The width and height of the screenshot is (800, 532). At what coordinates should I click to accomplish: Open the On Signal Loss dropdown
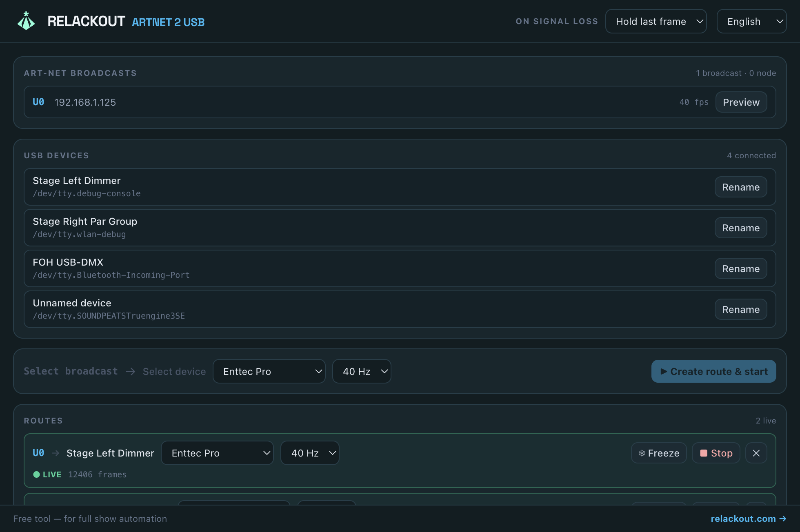tap(656, 21)
